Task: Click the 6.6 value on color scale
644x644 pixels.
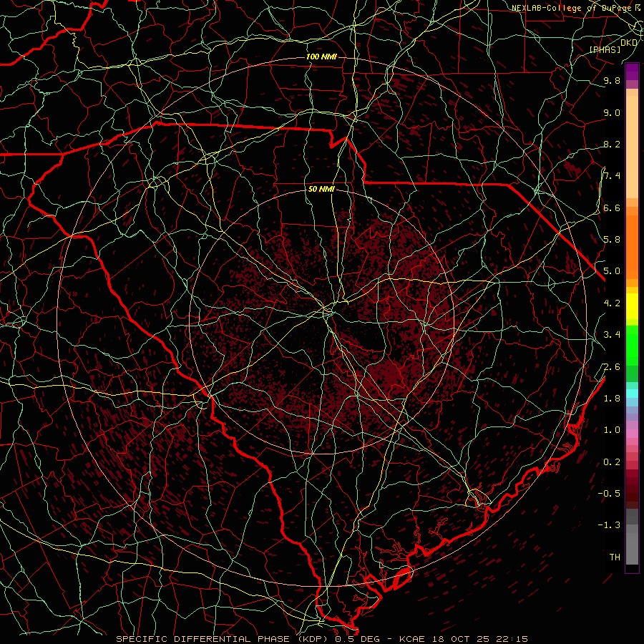Action: click(612, 208)
